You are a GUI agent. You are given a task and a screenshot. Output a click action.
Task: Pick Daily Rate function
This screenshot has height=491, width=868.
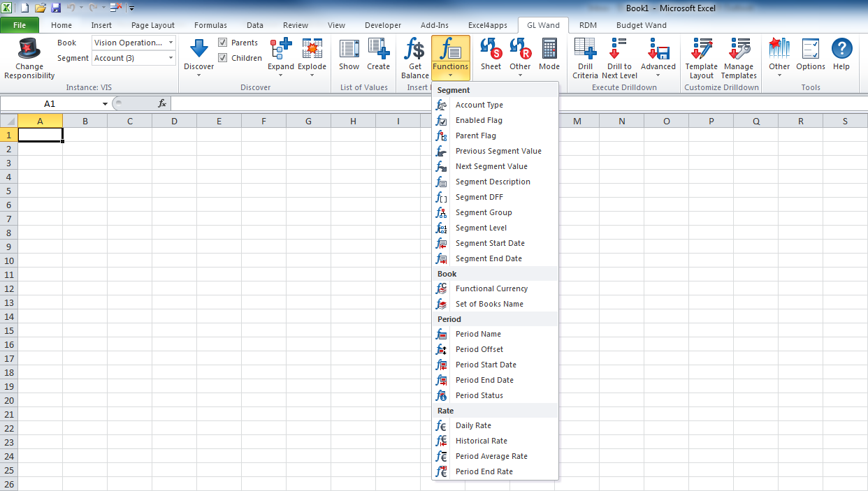[x=495, y=425]
